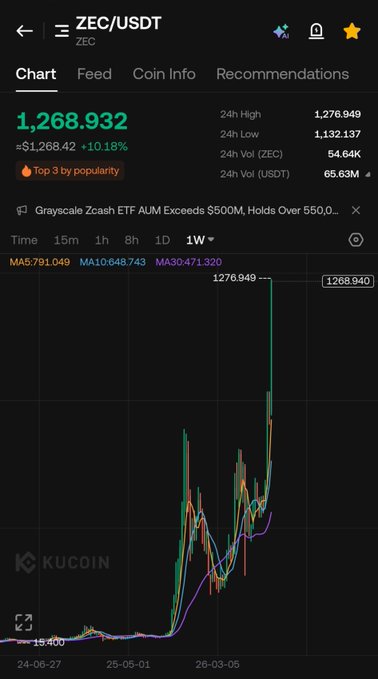Open the 1W interval dropdown
Screen dimensions: 378x679
200,240
